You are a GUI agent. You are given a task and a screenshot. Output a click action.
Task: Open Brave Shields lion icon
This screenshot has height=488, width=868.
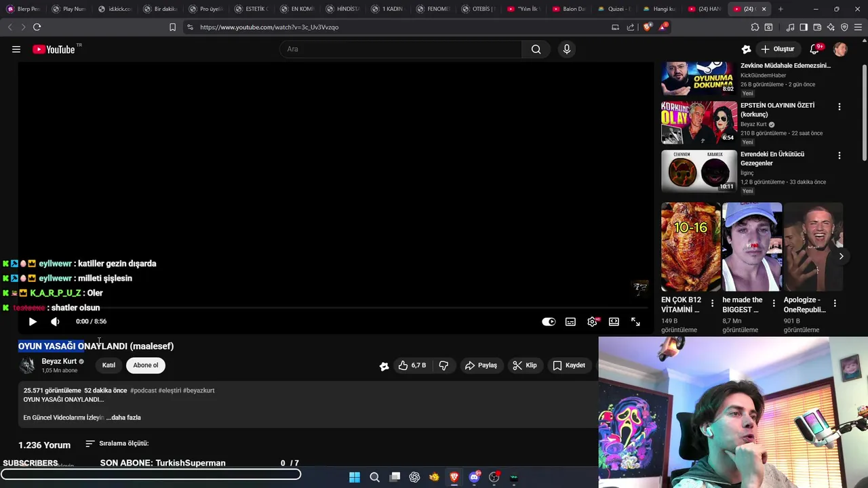[647, 27]
